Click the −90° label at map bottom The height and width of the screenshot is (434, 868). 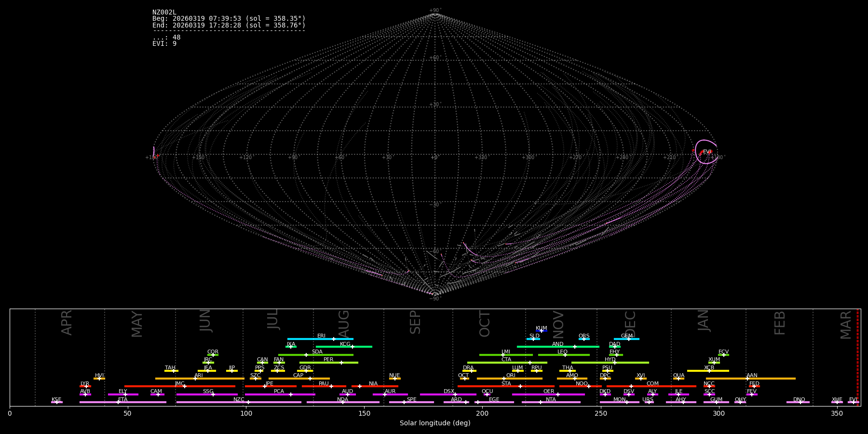coord(435,298)
